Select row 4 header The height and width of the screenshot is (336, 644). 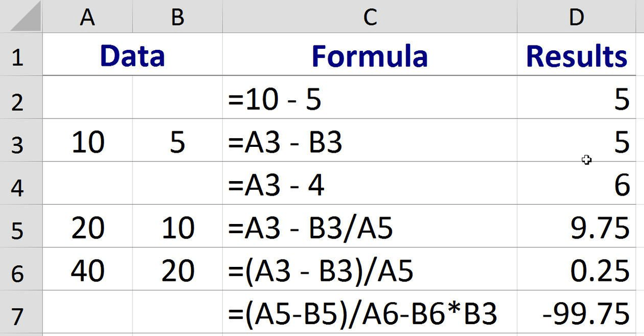[19, 185]
